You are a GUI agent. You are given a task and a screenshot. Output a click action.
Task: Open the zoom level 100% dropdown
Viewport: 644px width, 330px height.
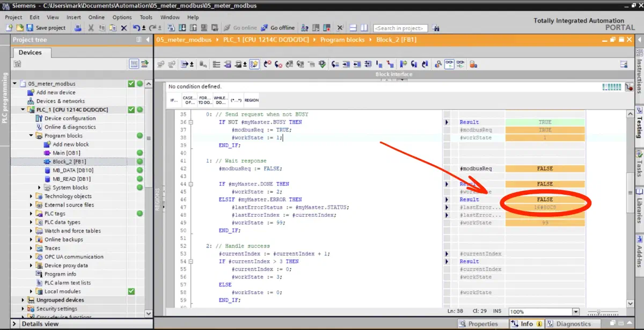coord(576,312)
